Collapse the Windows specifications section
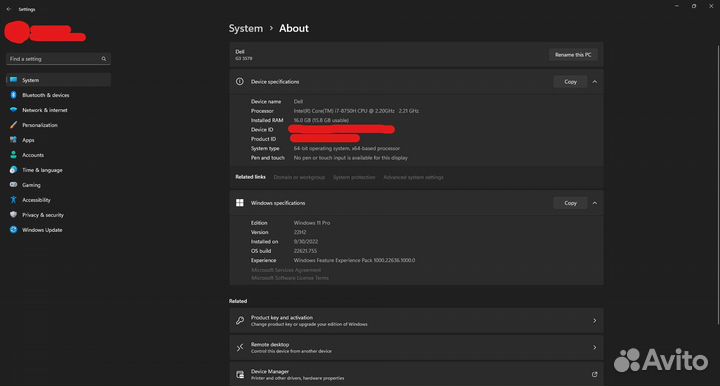720x386 pixels. click(x=595, y=203)
